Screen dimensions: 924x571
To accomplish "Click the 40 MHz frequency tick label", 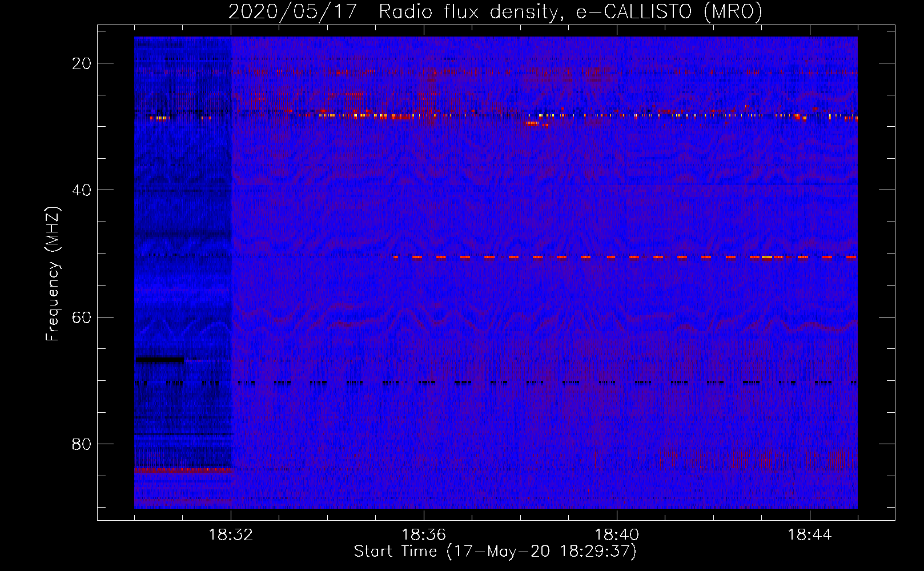I will (82, 190).
